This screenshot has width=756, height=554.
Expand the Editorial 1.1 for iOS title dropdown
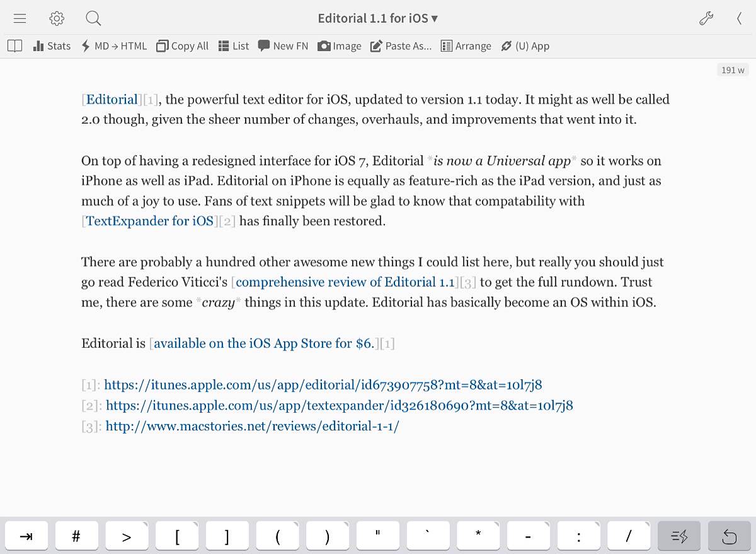point(377,18)
